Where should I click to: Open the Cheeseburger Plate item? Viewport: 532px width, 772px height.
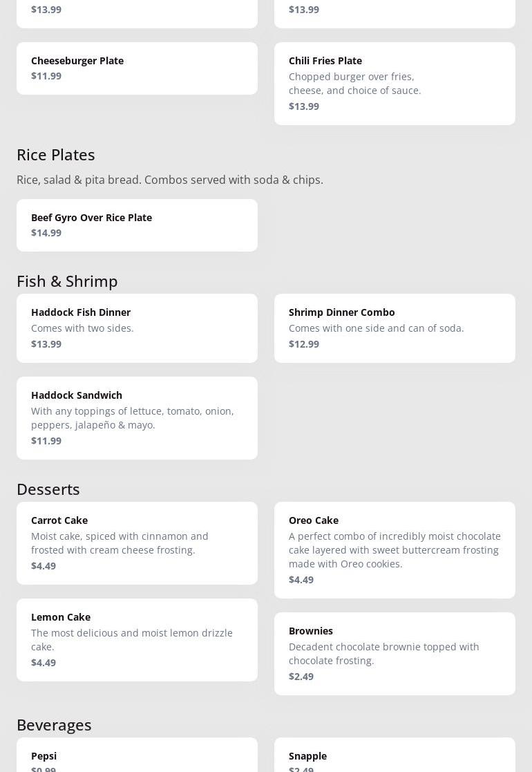click(137, 68)
